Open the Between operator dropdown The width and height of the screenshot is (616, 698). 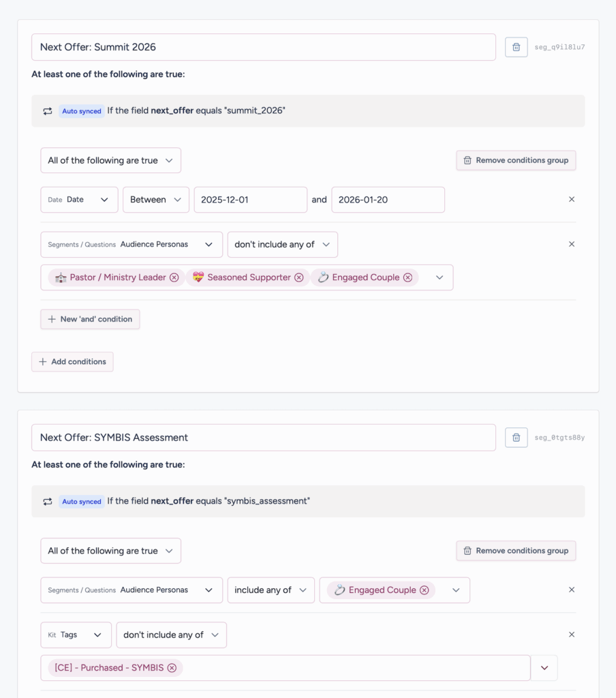coord(155,200)
